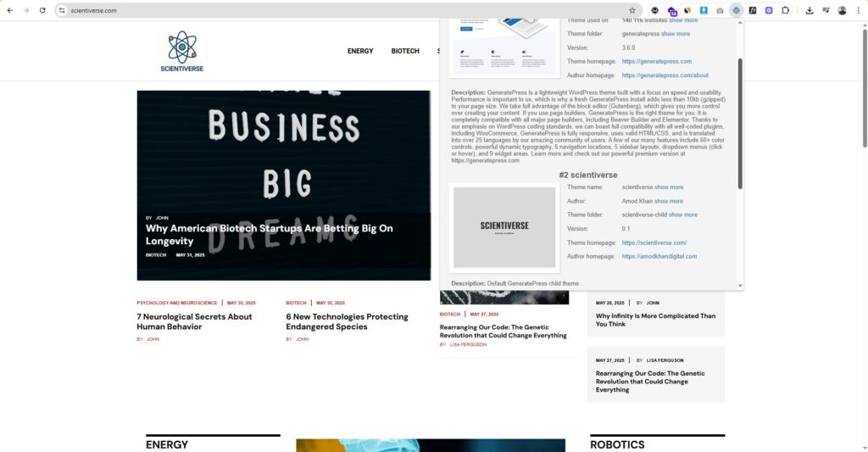Viewport: 868px width, 452px height.
Task: Click the WordPress theme detector extension icon
Action: 736,10
